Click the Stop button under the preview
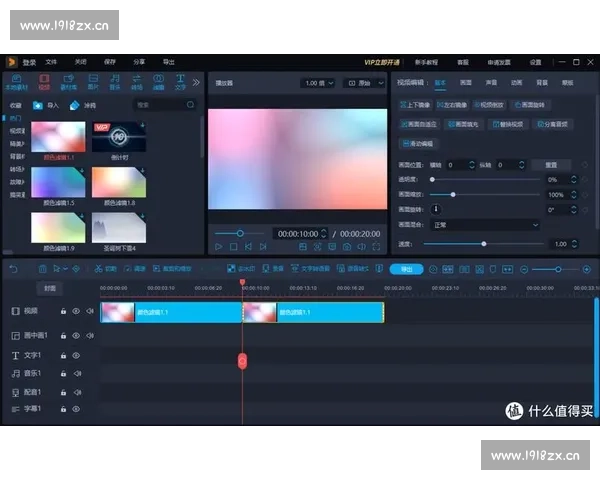 pos(233,246)
